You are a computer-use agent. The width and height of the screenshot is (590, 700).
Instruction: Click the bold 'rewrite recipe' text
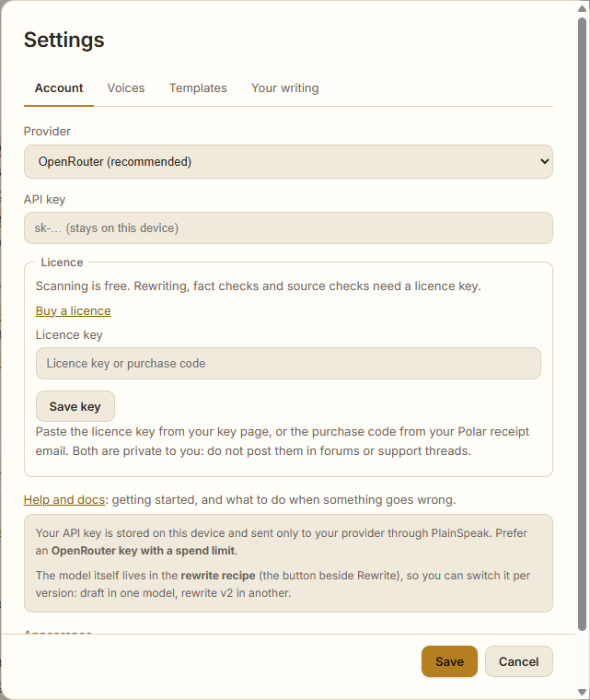point(218,576)
